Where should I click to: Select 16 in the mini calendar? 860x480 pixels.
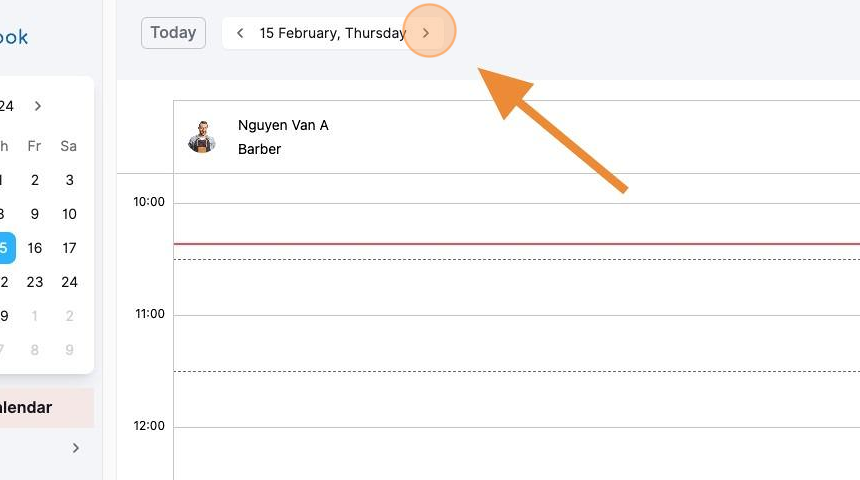point(35,248)
